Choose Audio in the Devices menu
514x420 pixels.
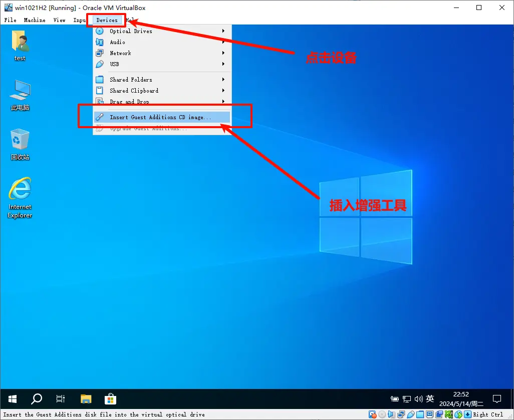pyautogui.click(x=162, y=42)
